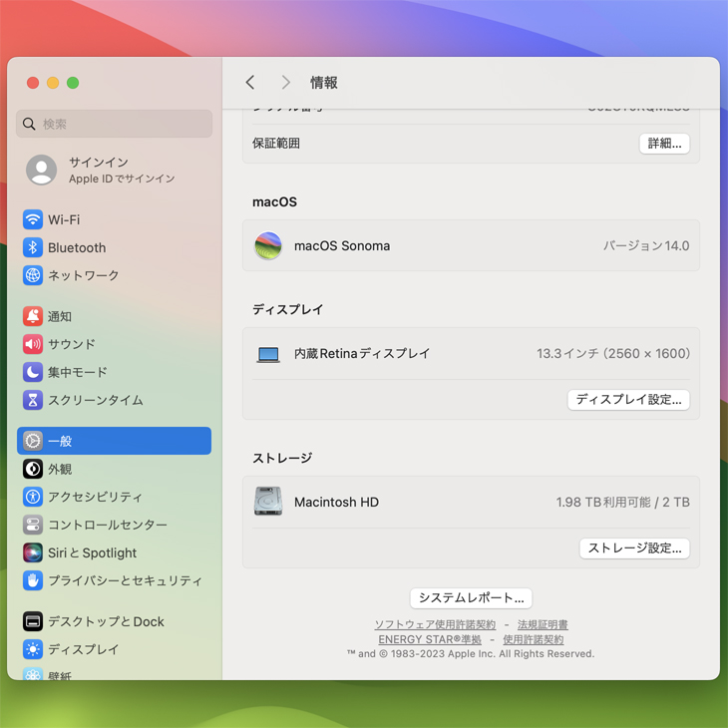This screenshot has height=728, width=728.
Task: Click the Wi-Fi icon in sidebar
Action: coord(33,219)
